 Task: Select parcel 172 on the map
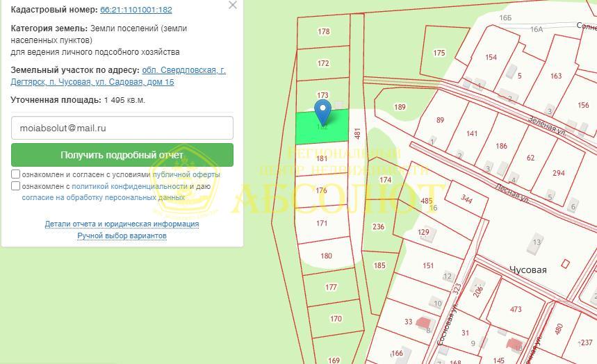click(323, 64)
